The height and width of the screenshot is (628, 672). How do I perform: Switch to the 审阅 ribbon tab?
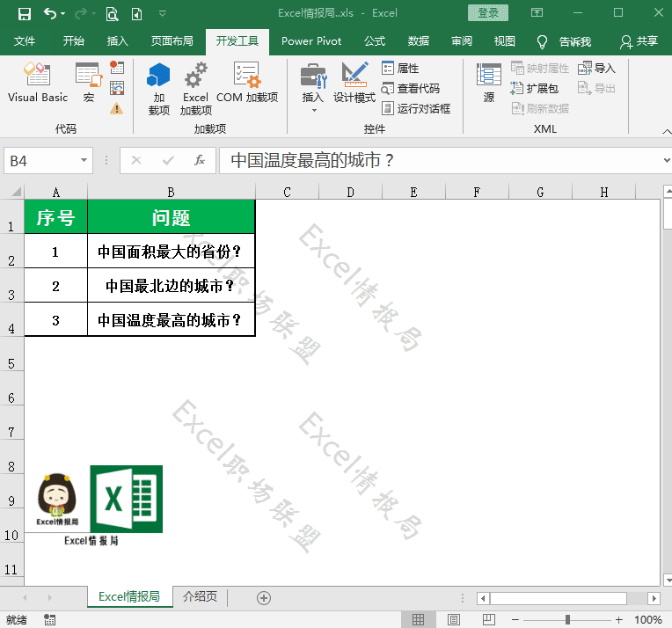tap(462, 41)
